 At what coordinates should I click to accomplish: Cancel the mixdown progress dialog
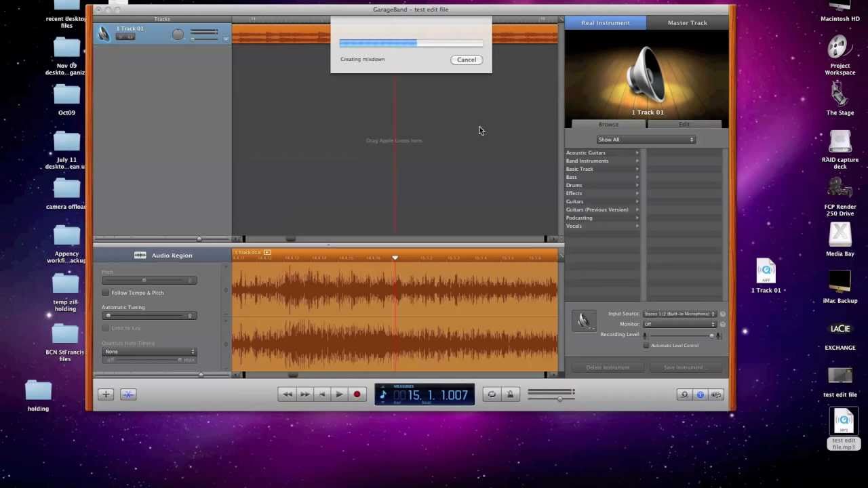point(467,60)
